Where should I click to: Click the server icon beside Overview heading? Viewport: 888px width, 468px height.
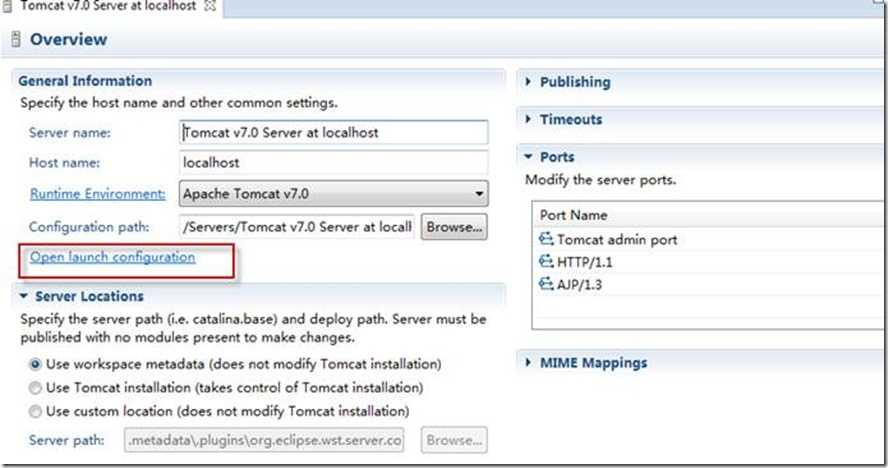(16, 39)
